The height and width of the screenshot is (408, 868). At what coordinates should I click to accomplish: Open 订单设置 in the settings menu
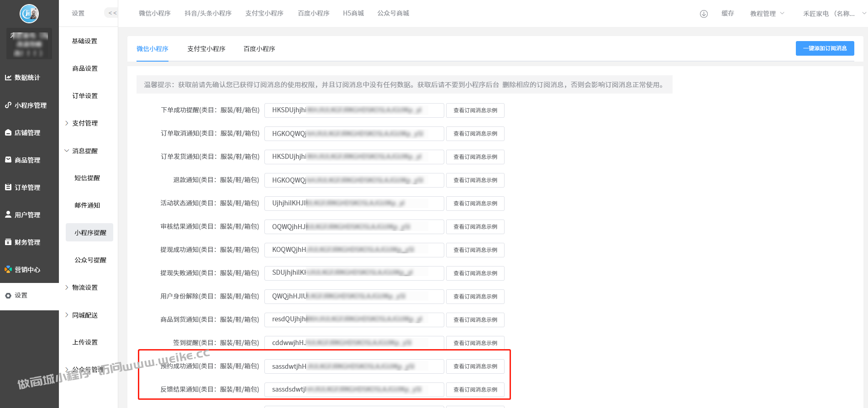pyautogui.click(x=85, y=96)
